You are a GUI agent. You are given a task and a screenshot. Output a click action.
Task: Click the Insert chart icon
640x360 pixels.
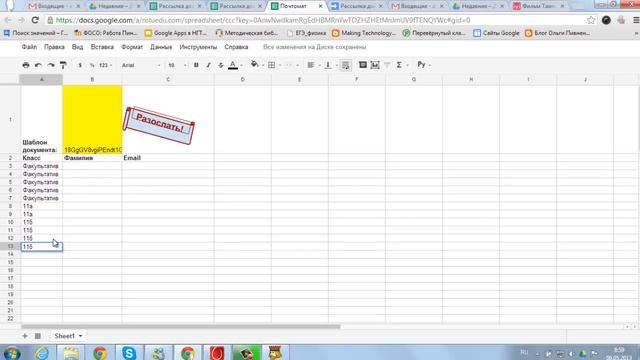click(375, 65)
